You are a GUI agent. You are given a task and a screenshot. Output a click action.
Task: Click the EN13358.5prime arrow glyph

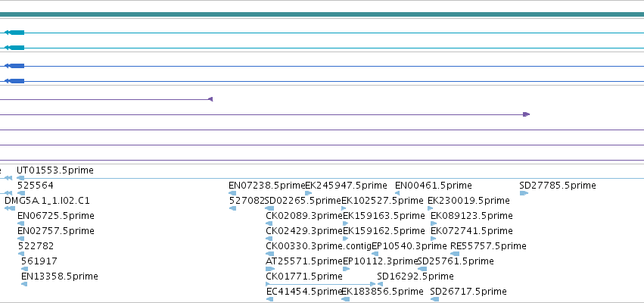[x=23, y=283]
